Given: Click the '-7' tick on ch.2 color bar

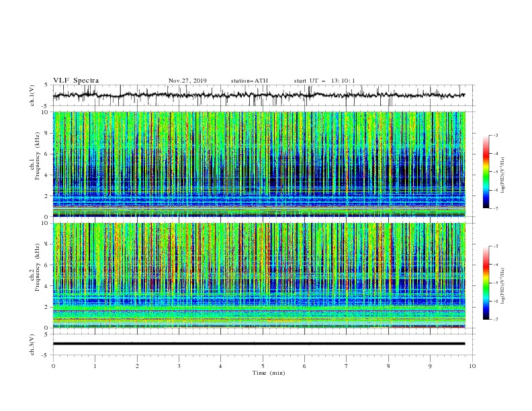Looking at the screenshot, I should 496,320.
